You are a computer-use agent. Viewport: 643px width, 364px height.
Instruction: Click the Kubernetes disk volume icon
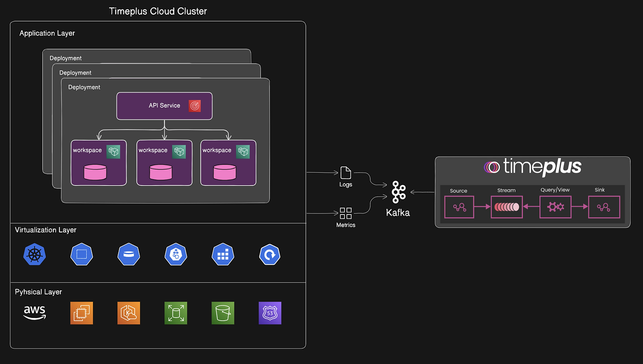(129, 255)
